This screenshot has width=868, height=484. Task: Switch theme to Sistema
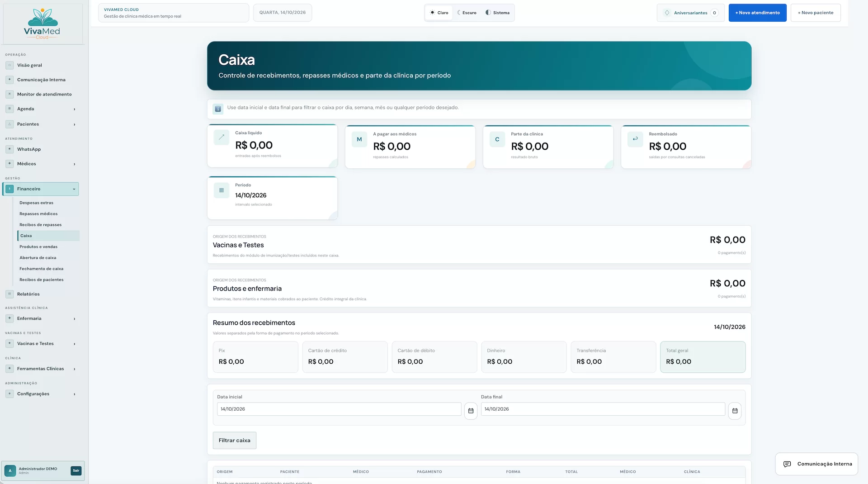(497, 13)
